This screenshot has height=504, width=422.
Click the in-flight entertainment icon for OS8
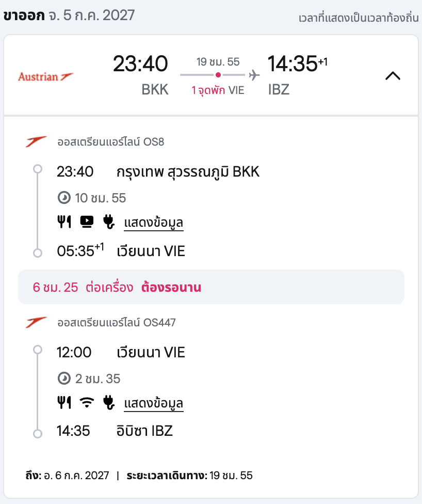pyautogui.click(x=87, y=222)
